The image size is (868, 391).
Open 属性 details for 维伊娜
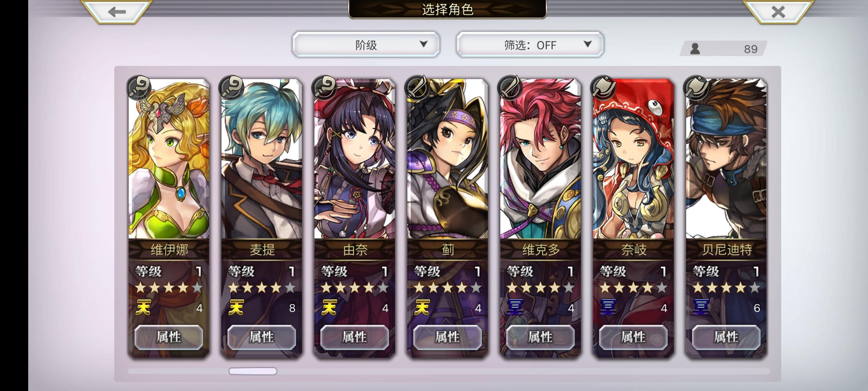[x=169, y=337]
